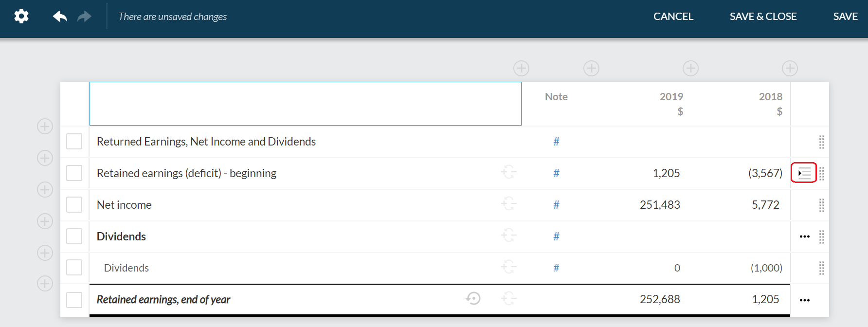Open the settings gear menu
The height and width of the screenshot is (327, 868).
click(21, 17)
